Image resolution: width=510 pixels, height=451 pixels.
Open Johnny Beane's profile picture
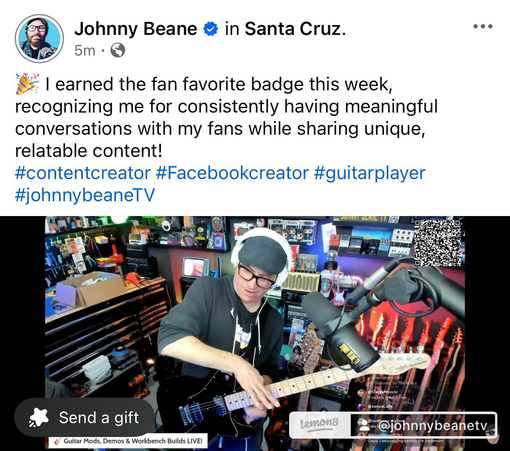(39, 38)
